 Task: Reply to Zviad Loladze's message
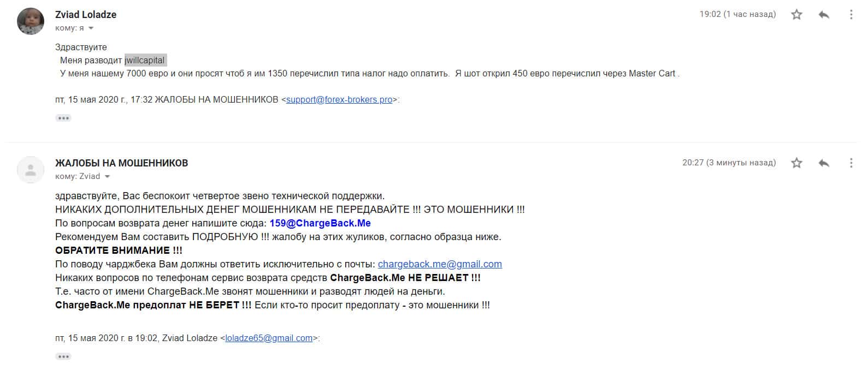coord(824,15)
